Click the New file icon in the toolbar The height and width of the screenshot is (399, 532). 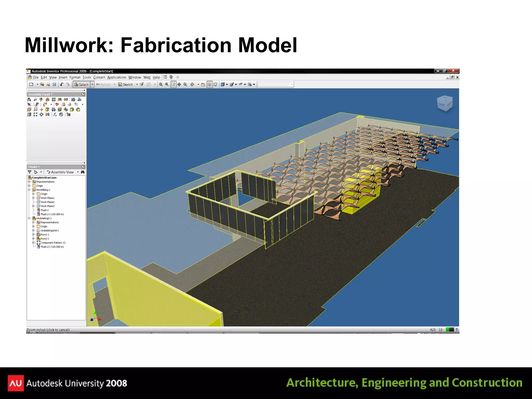coord(31,84)
